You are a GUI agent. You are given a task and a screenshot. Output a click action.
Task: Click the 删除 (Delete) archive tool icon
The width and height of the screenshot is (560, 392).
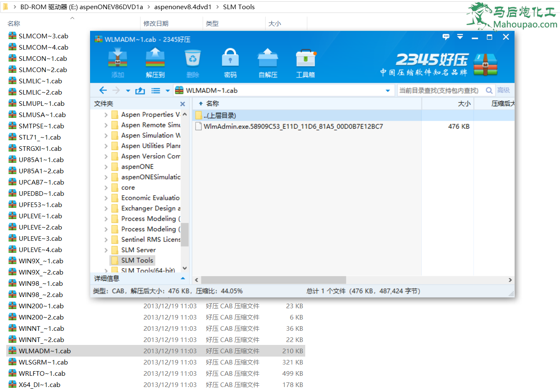193,62
